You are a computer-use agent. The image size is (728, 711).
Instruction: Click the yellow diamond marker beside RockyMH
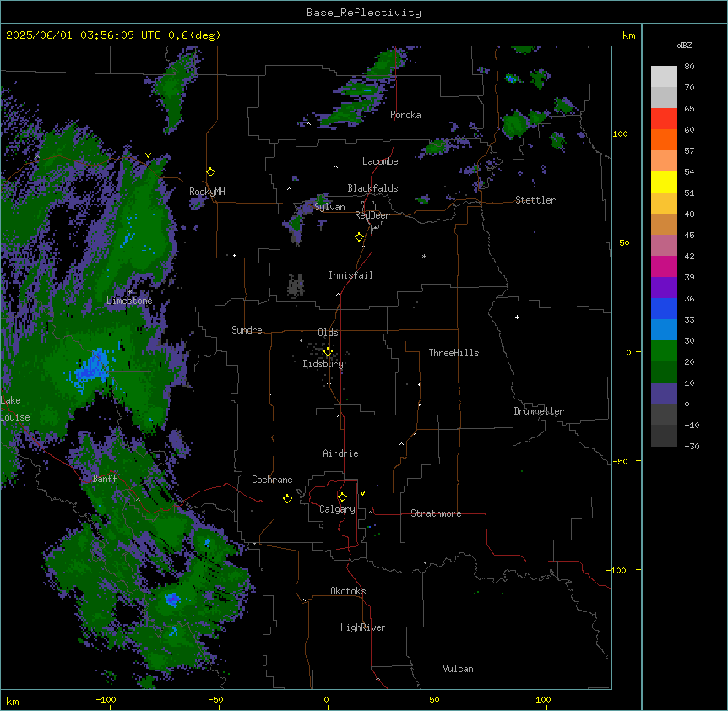point(211,172)
